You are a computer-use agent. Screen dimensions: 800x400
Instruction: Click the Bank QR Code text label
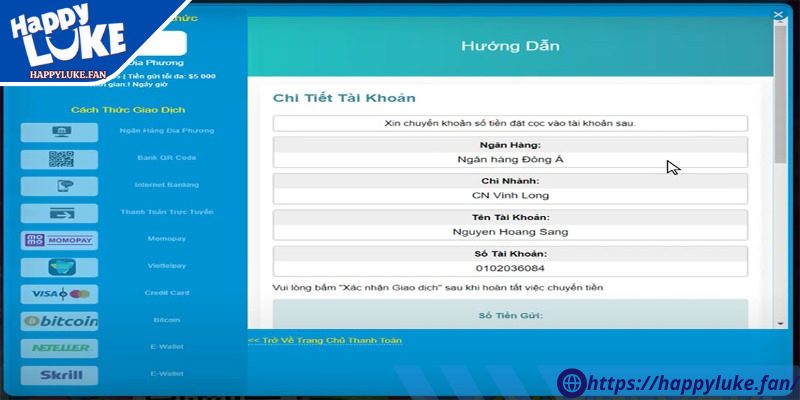coord(167,158)
